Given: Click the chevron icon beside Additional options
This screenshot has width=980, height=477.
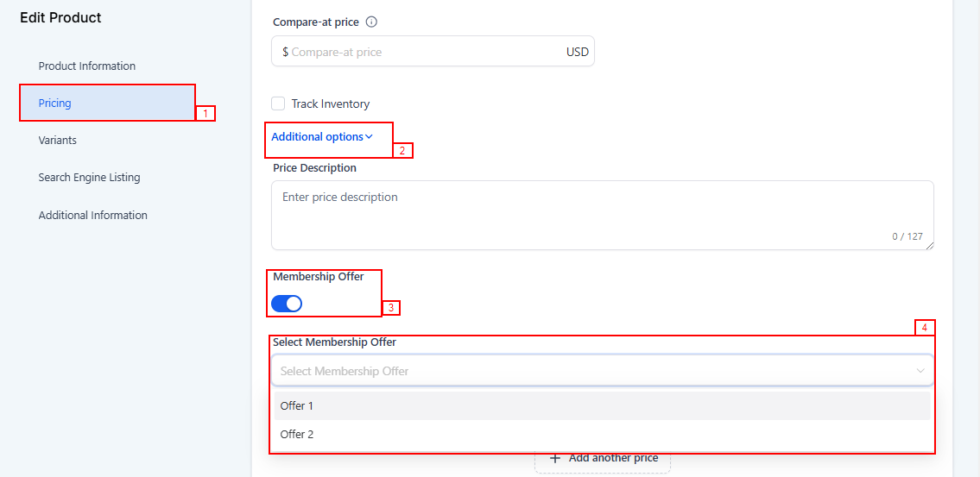Looking at the screenshot, I should pyautogui.click(x=370, y=136).
